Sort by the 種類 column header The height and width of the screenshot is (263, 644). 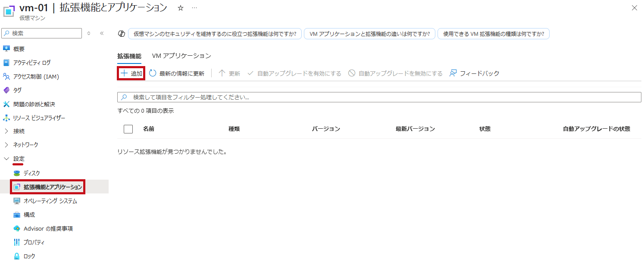point(234,129)
